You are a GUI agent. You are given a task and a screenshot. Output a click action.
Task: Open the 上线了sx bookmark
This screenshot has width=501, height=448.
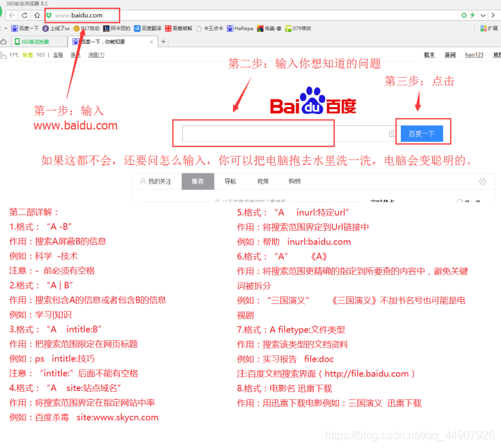click(56, 29)
